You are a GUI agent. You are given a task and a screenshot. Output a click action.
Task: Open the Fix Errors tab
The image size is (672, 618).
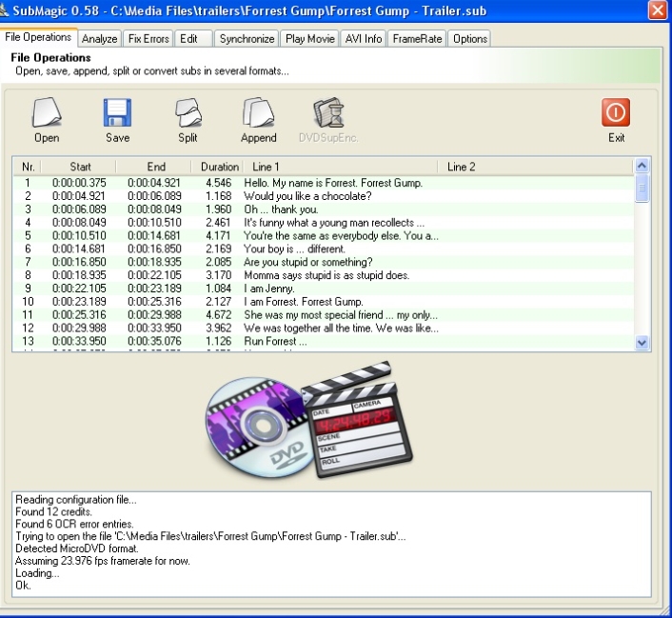148,39
